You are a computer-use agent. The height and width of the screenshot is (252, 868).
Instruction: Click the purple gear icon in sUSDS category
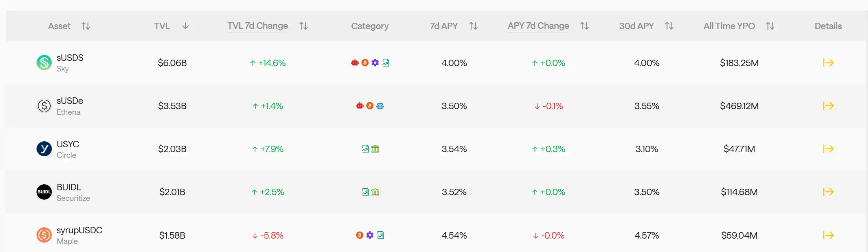point(375,63)
